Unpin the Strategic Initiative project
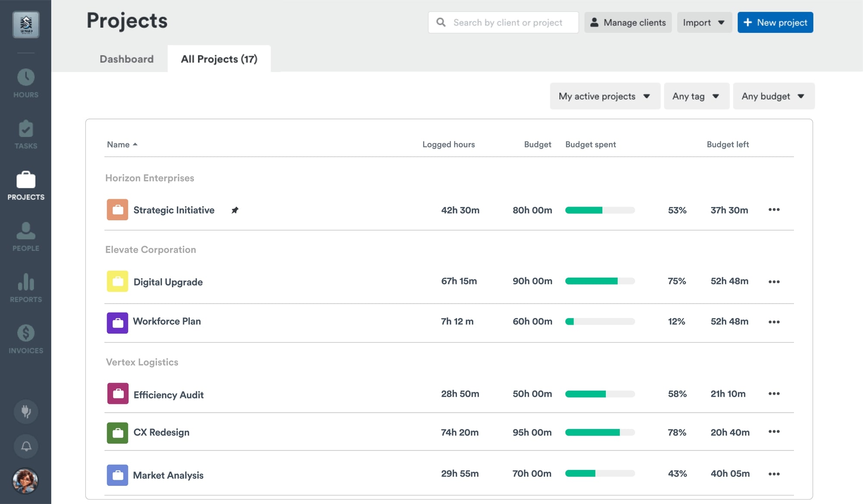This screenshot has width=863, height=504. point(235,210)
